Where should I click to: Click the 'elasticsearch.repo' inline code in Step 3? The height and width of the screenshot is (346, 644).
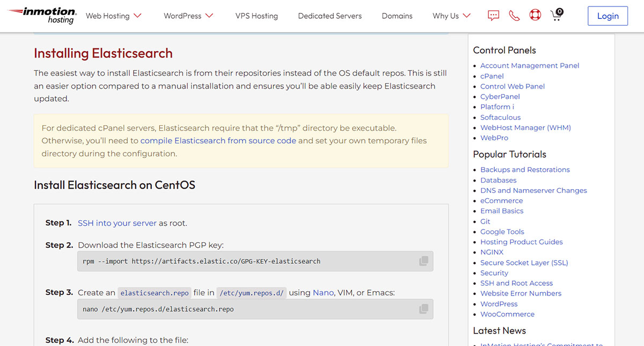click(x=155, y=293)
